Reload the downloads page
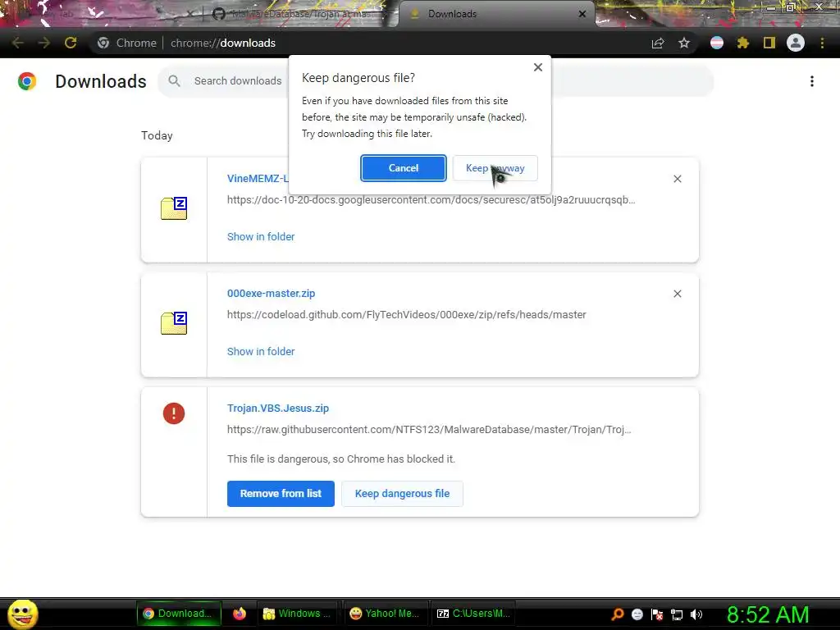The image size is (840, 630). (71, 43)
